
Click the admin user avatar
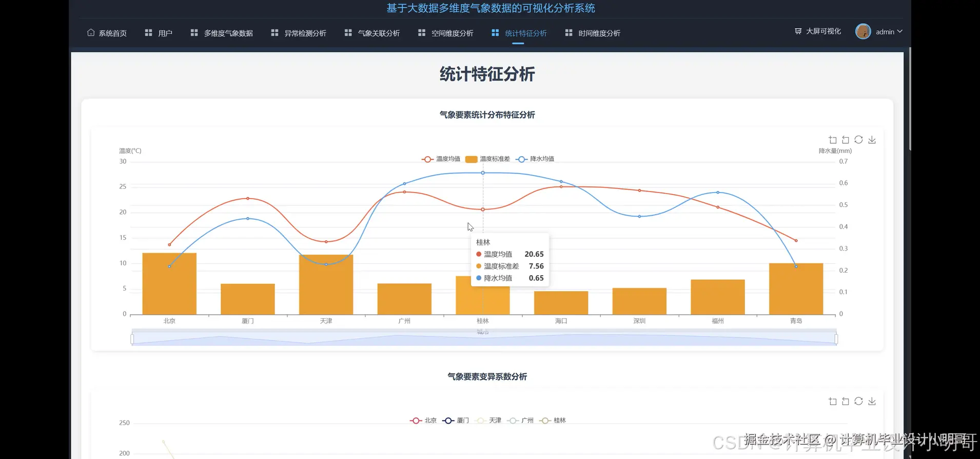[863, 31]
